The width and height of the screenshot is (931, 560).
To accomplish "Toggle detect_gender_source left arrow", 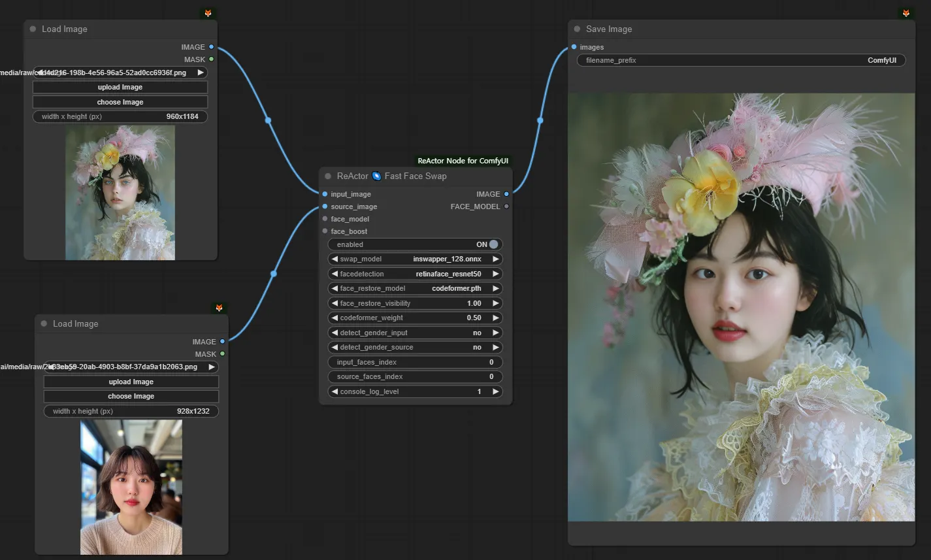I will tap(335, 348).
